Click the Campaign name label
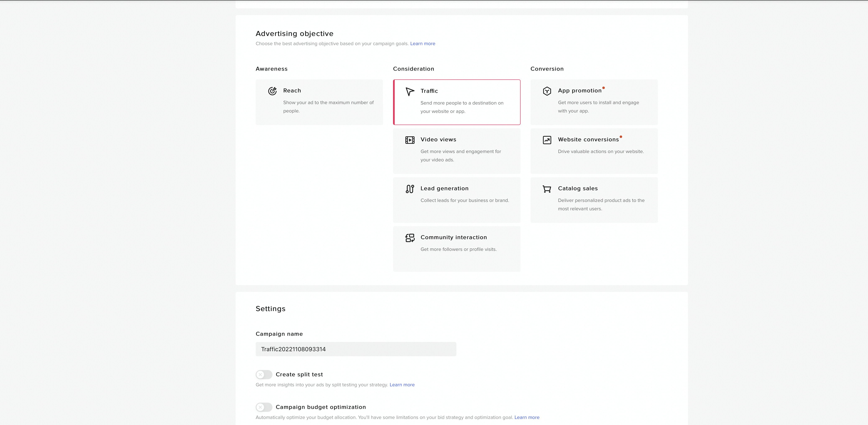The width and height of the screenshot is (868, 425). (x=279, y=334)
